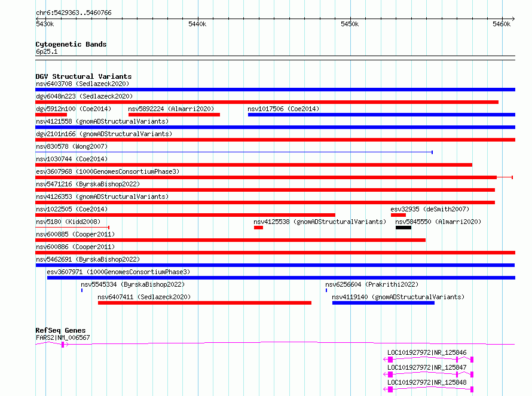Click the thin red nsv5180 (Kidd2008) line

click(72, 228)
